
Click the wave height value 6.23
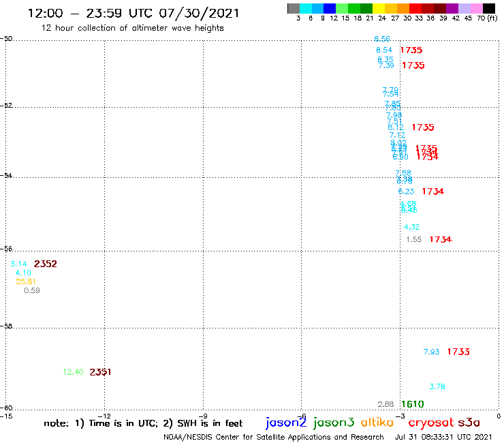click(x=407, y=192)
